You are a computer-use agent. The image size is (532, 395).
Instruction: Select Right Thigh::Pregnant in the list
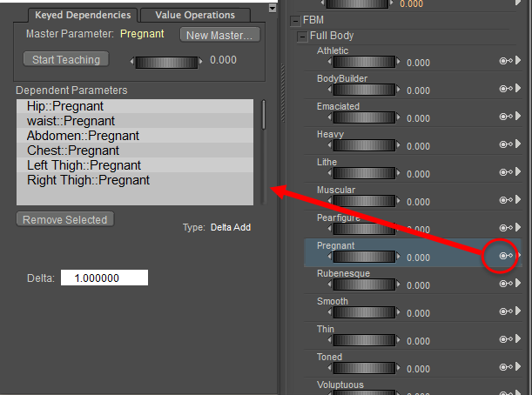[x=135, y=180]
